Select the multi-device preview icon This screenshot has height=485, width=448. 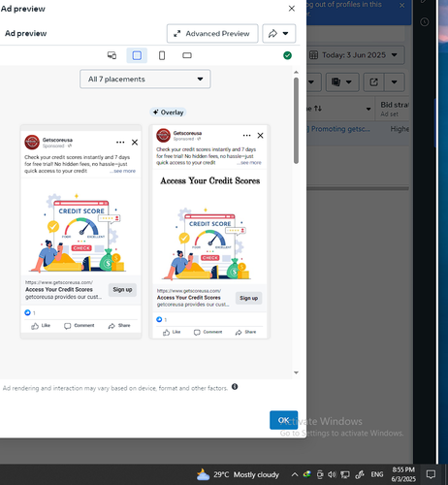[112, 55]
